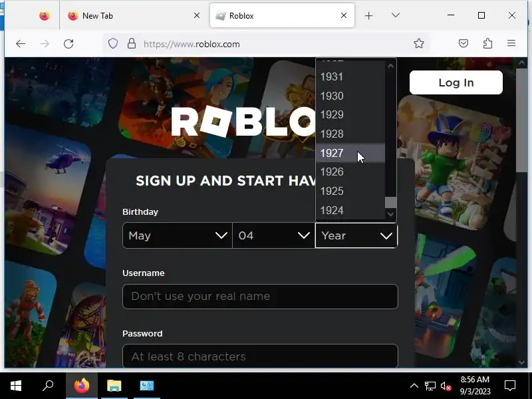
Task: Reload the Roblox page
Action: (68, 44)
